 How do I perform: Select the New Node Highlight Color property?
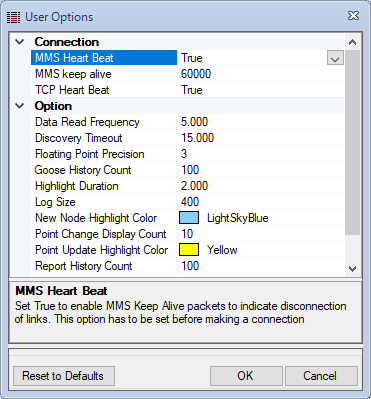pos(104,218)
